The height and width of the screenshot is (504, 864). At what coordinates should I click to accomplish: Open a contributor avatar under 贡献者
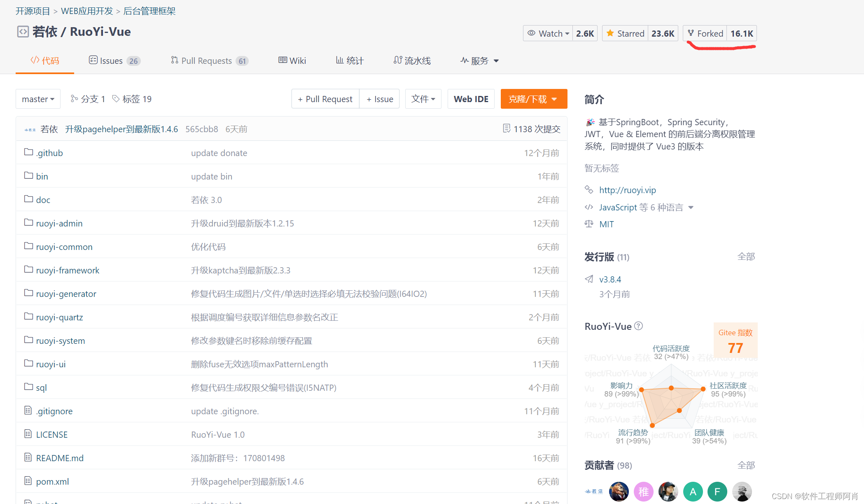(x=619, y=491)
